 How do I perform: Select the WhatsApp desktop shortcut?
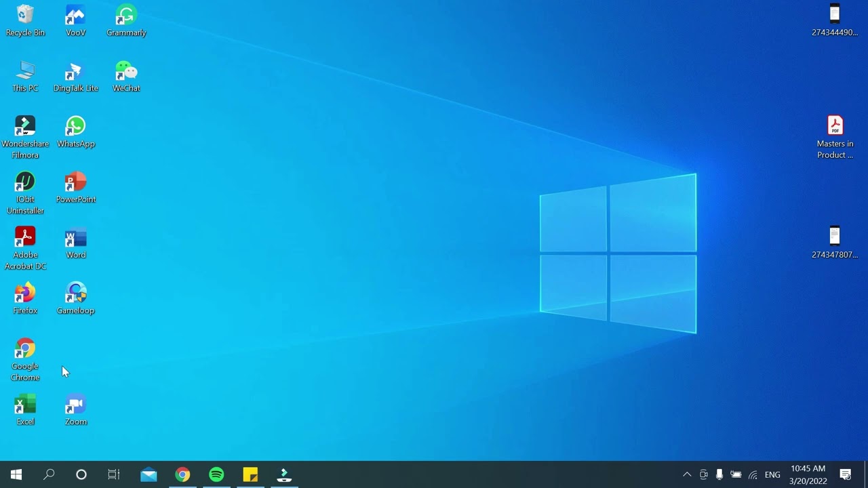[75, 131]
